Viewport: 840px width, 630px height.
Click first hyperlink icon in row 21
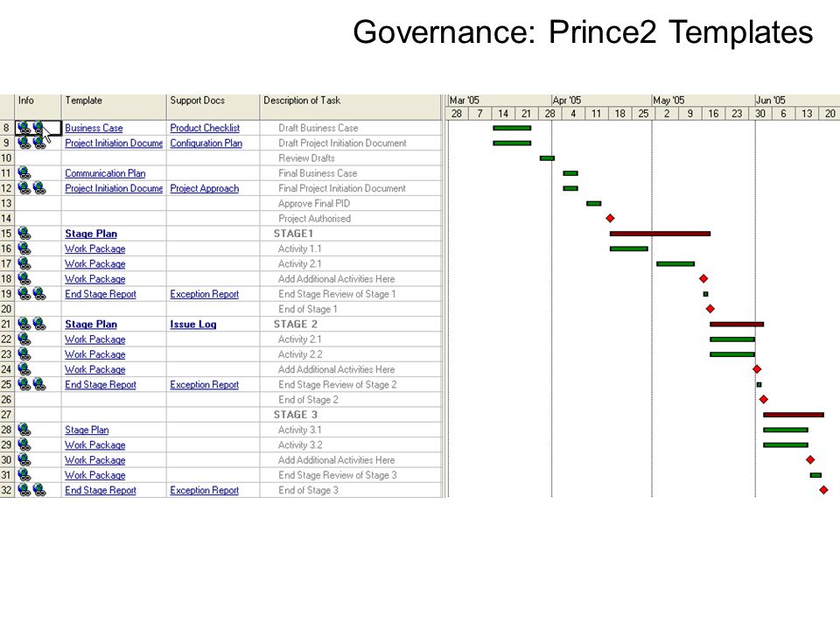[x=24, y=324]
